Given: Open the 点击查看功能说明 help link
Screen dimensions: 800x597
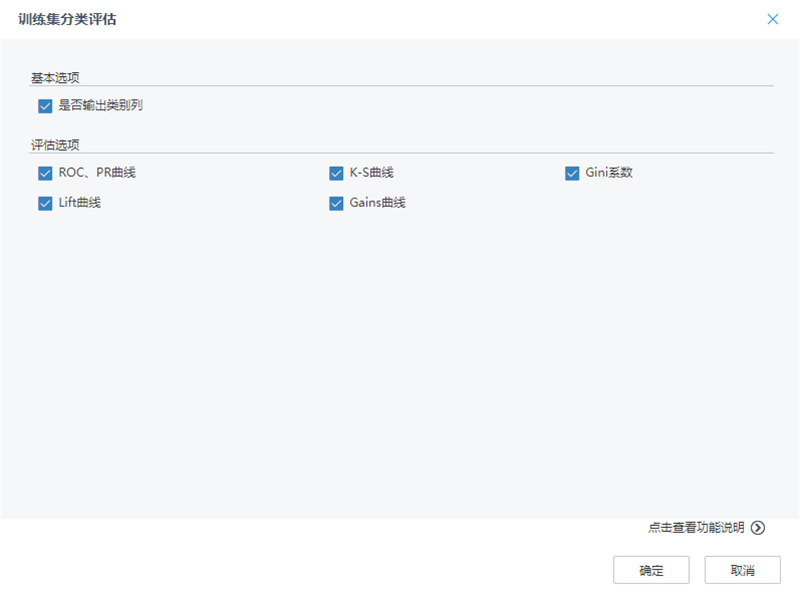Looking at the screenshot, I should [696, 528].
